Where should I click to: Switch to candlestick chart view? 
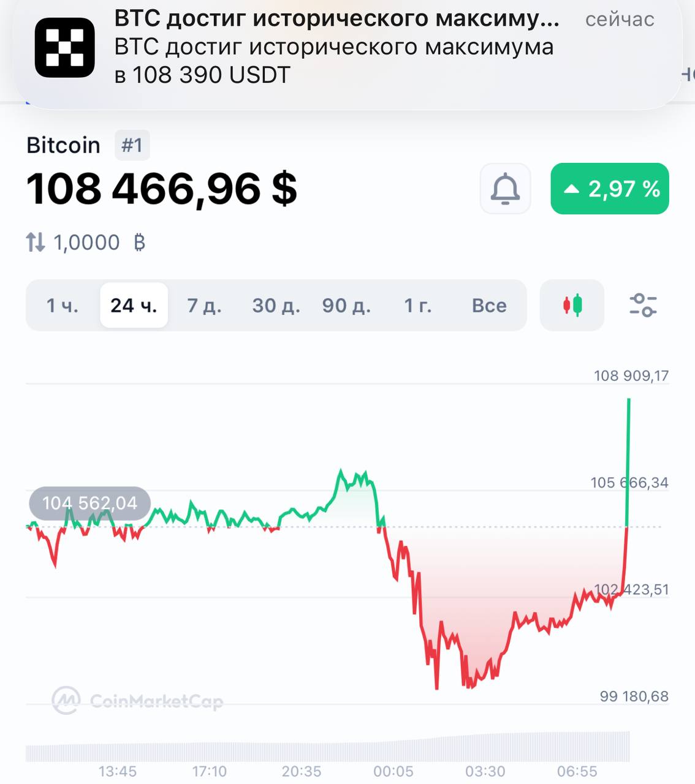572,305
